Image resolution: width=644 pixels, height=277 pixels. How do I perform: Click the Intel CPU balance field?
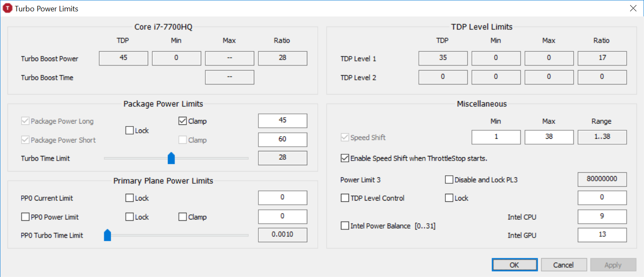coord(602,216)
